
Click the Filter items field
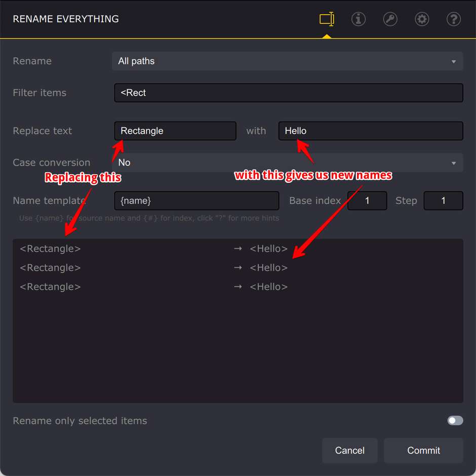(x=289, y=93)
